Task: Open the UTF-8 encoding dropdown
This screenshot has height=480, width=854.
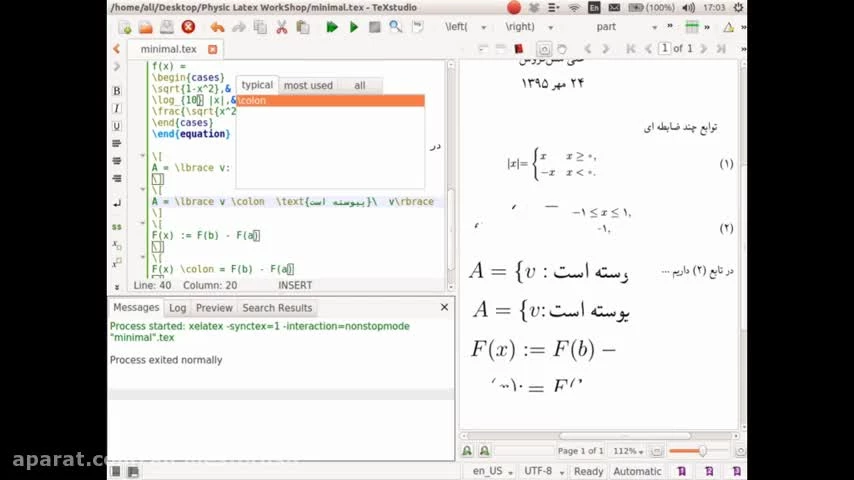Action: click(543, 471)
